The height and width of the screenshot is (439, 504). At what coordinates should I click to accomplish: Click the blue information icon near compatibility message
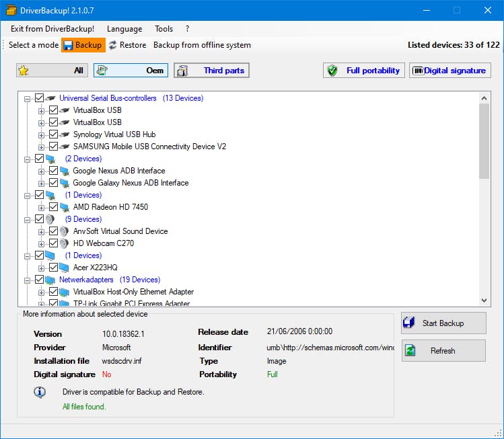pyautogui.click(x=40, y=392)
